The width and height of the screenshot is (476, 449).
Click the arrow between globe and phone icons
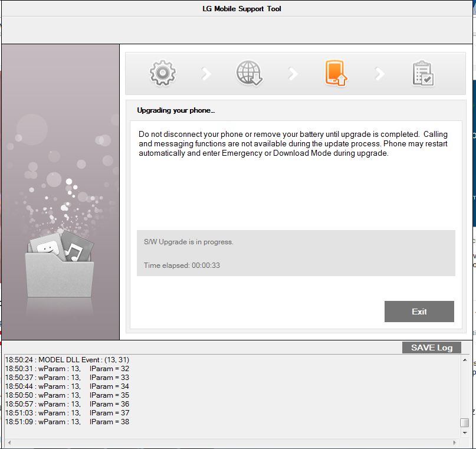tap(293, 74)
